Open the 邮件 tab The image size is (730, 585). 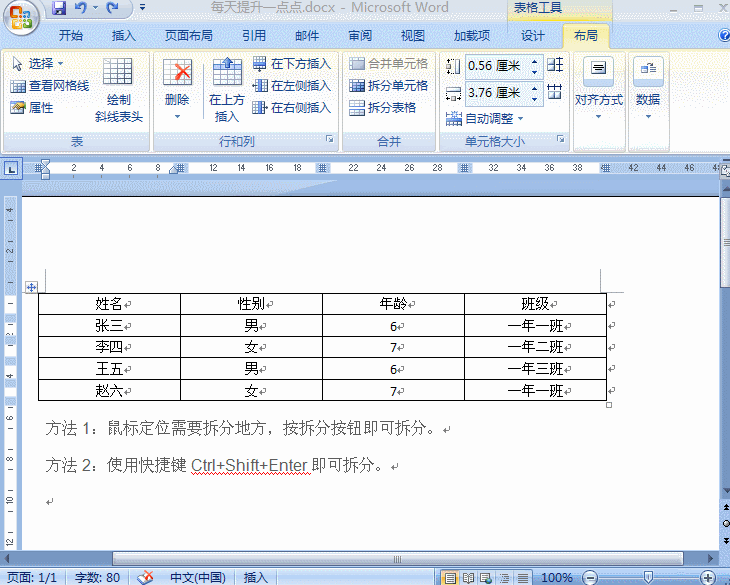[x=307, y=35]
